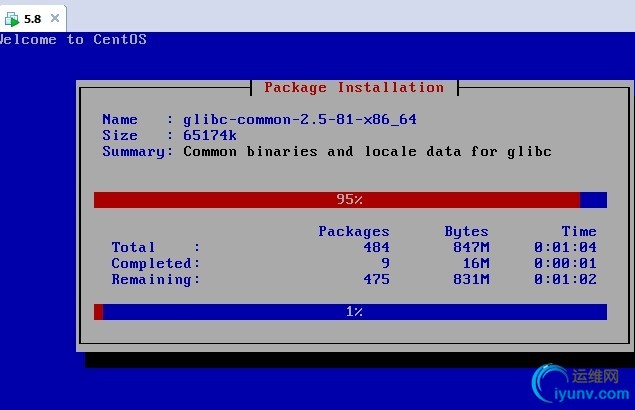Close the 5.8 tab
635x410 pixels.
click(55, 18)
